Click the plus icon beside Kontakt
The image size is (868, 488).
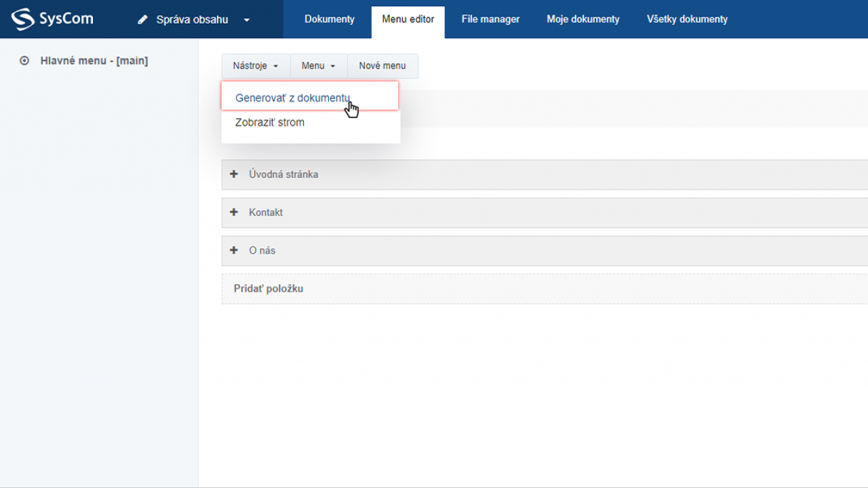tap(234, 212)
